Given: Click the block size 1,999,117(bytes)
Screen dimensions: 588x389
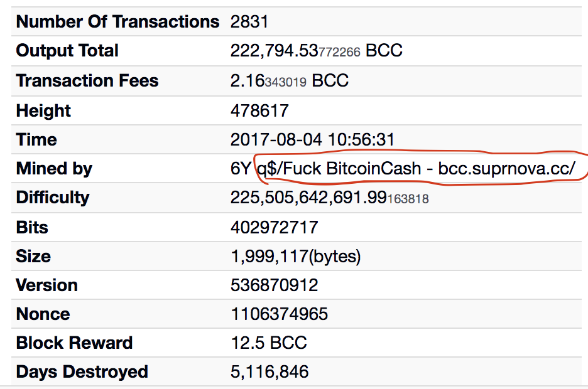Looking at the screenshot, I should (x=295, y=257).
